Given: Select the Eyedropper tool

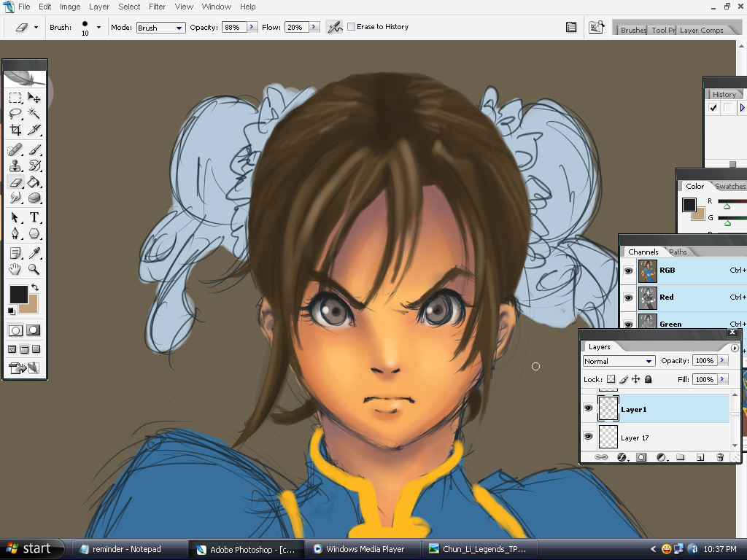Looking at the screenshot, I should (x=34, y=253).
